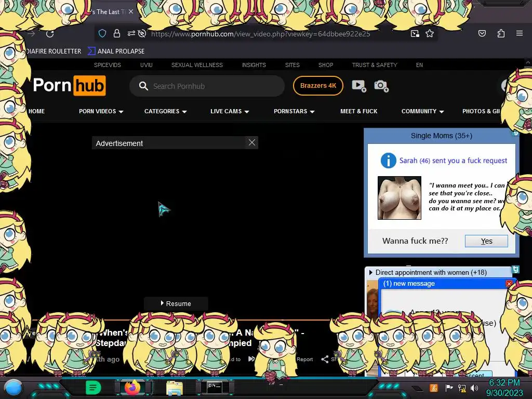Open the DIAFIRE ROULETTER bookmark

pos(54,51)
